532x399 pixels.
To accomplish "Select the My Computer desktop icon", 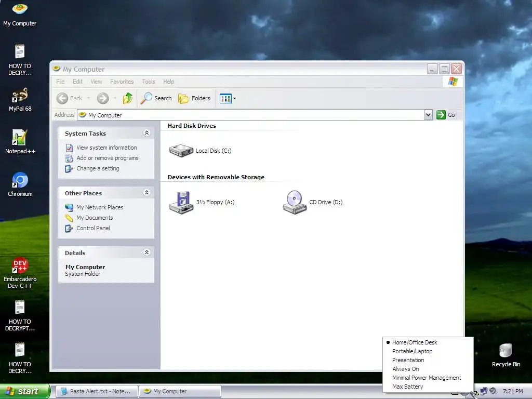I will tap(20, 14).
